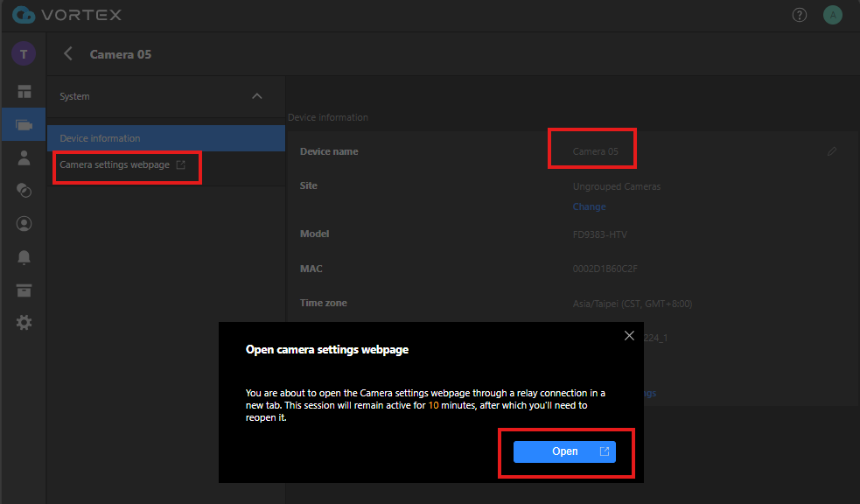Click the VORTEX logo
The width and height of the screenshot is (860, 504).
pos(67,14)
